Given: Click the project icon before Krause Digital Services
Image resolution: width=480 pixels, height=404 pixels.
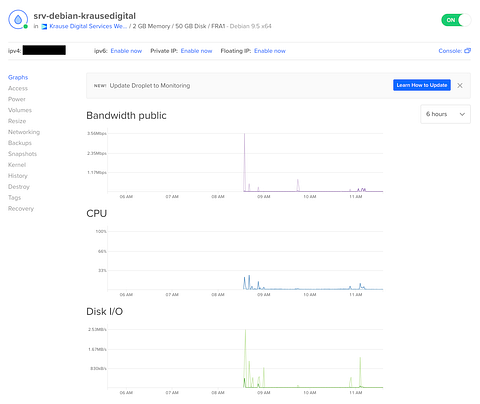Looking at the screenshot, I should (x=44, y=26).
